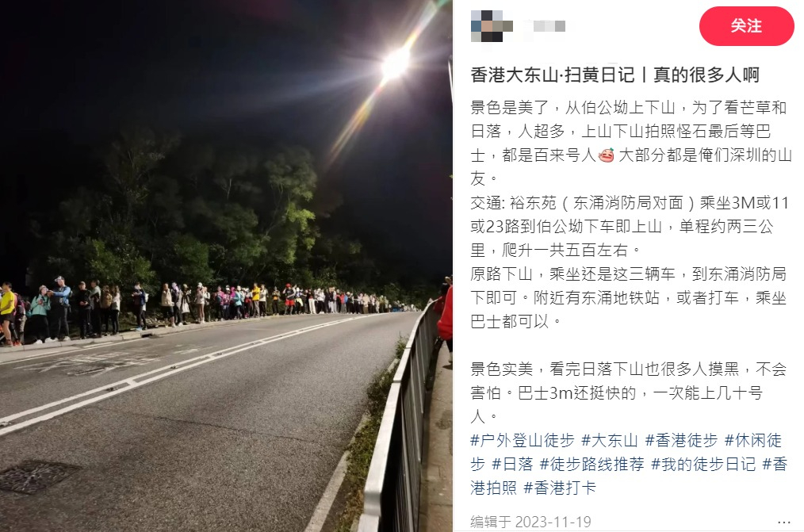Open the three-dots more options menu

click(x=783, y=522)
